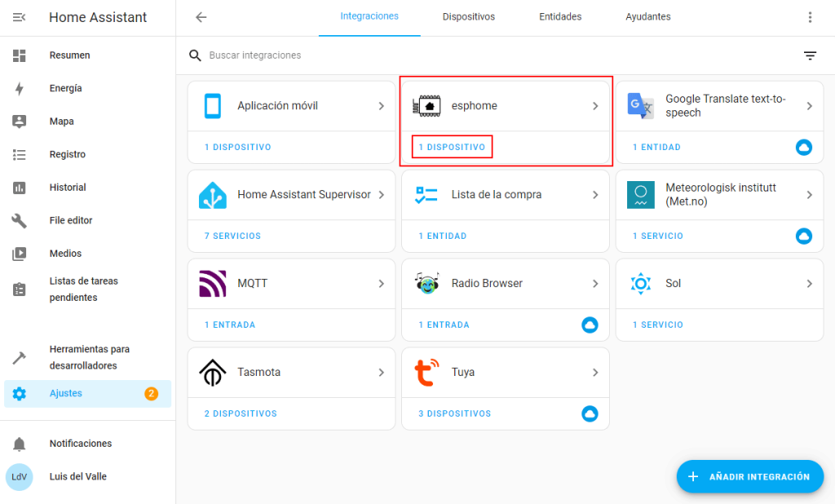835x504 pixels.
Task: Open Luis del Valle user profile
Action: [x=88, y=477]
